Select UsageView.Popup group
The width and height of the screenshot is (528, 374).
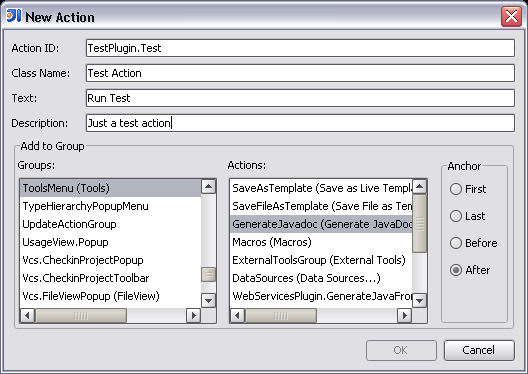(110, 242)
